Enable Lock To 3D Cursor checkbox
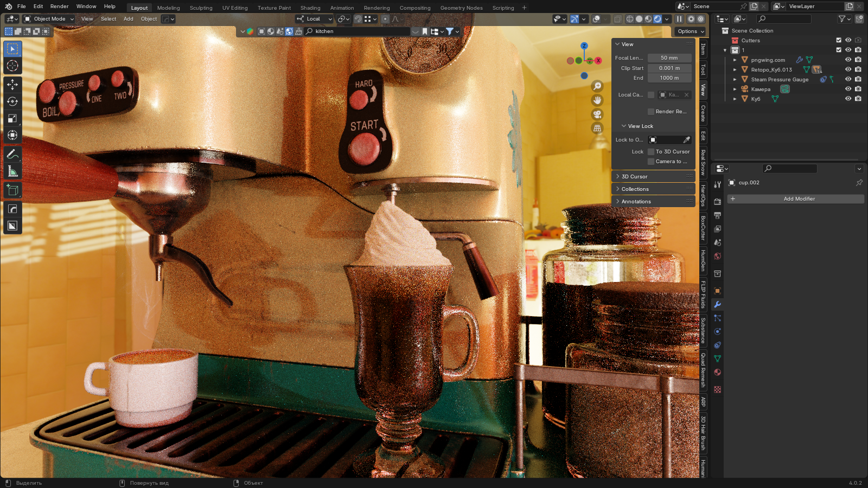This screenshot has height=488, width=868. [x=651, y=152]
